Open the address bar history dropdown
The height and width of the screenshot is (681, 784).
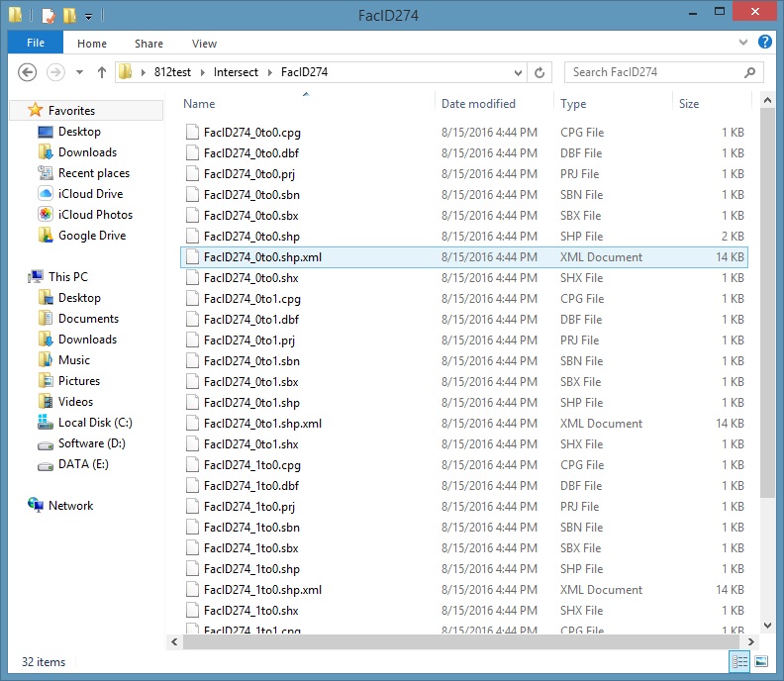pyautogui.click(x=518, y=73)
